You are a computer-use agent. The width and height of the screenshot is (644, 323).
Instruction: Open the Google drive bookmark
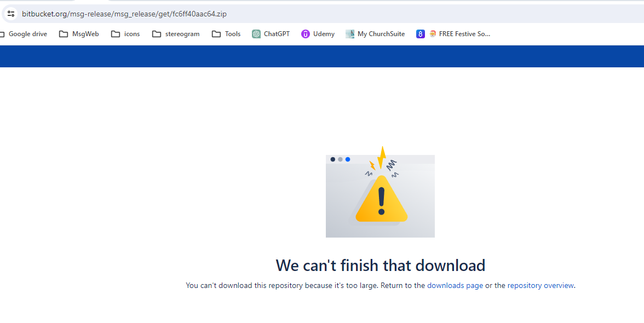(x=24, y=34)
